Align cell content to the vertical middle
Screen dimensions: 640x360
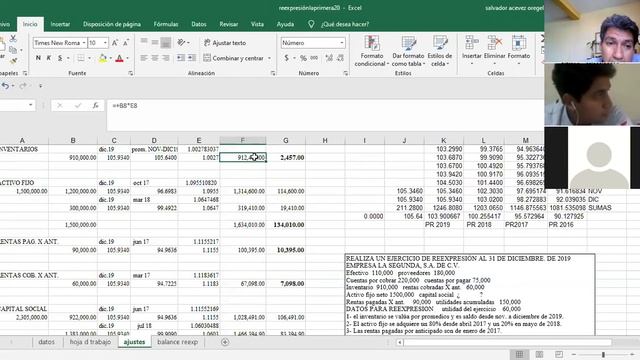coord(155,42)
